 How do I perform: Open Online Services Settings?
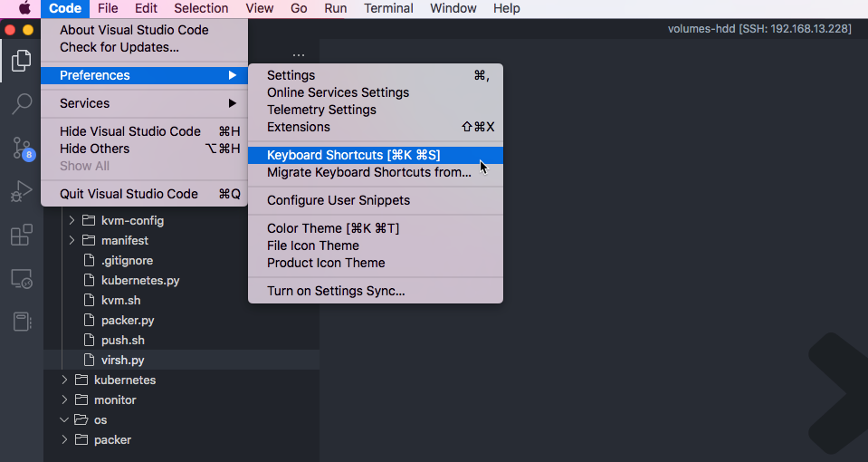click(x=376, y=92)
